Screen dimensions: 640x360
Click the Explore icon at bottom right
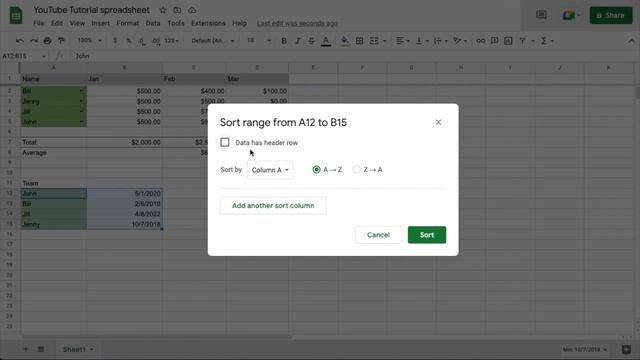pos(626,349)
